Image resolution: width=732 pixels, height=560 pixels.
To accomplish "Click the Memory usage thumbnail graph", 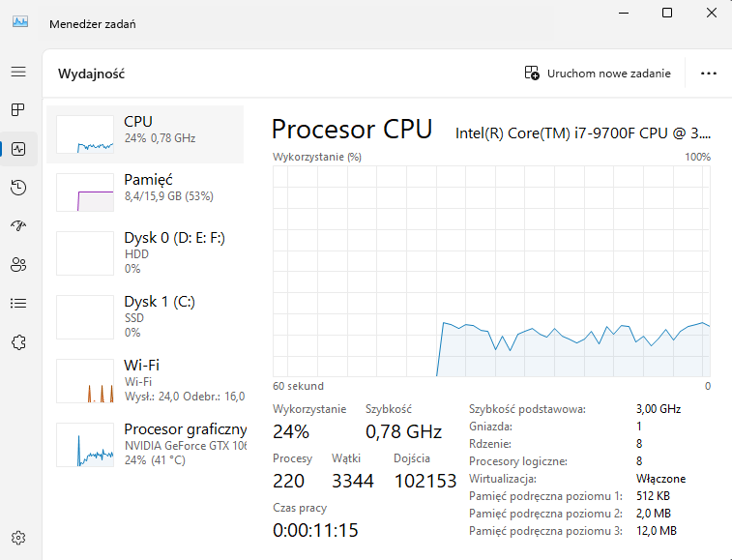I will [x=85, y=192].
